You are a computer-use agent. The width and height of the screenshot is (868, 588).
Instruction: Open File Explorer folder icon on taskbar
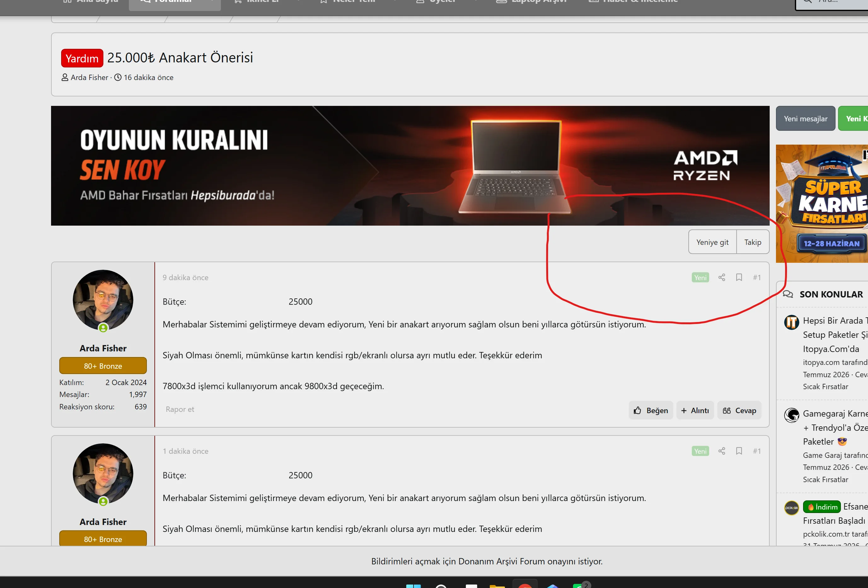[497, 586]
